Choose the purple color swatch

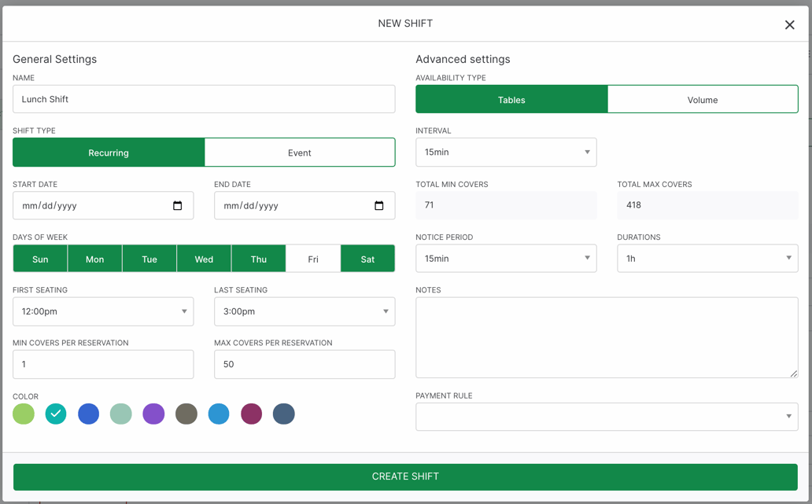pos(153,414)
